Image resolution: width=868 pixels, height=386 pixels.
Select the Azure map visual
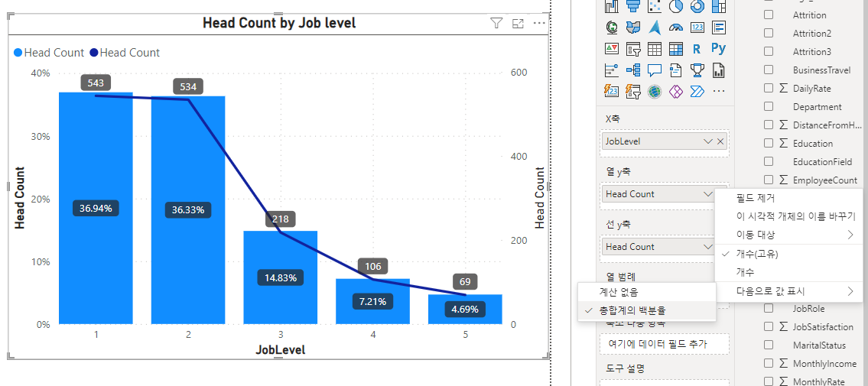coord(655,27)
